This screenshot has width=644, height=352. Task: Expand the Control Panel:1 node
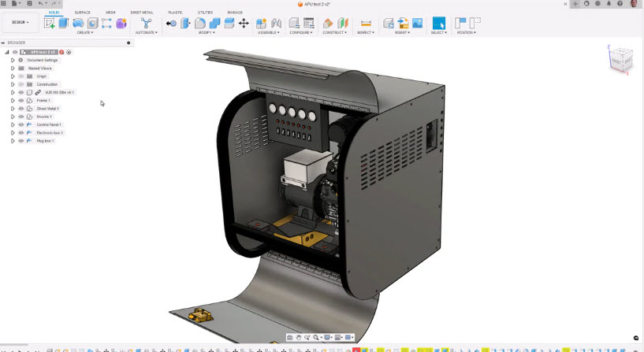click(x=13, y=124)
